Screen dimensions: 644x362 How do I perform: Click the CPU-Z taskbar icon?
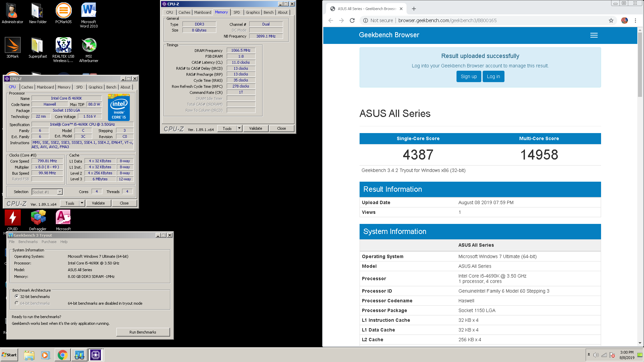96,355
